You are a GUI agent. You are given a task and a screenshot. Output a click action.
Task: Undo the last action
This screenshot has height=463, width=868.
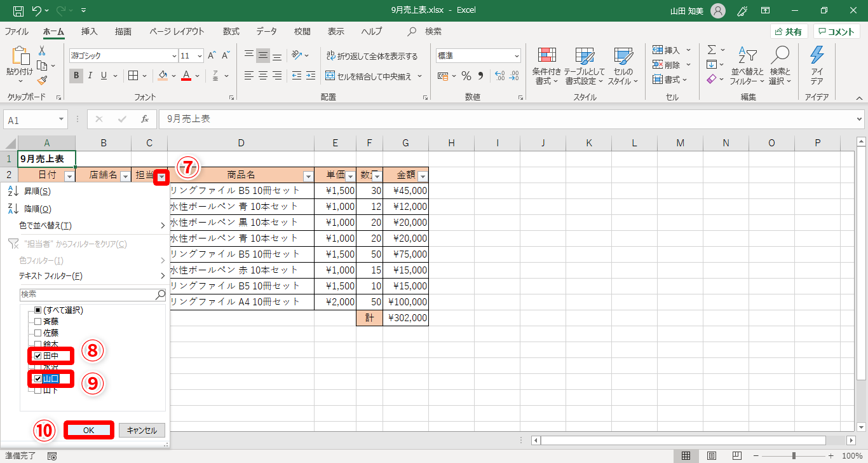(x=37, y=10)
